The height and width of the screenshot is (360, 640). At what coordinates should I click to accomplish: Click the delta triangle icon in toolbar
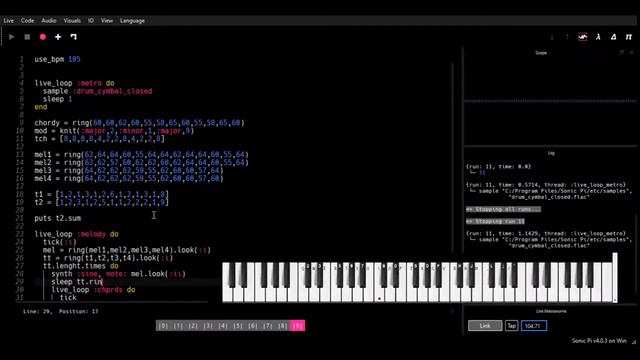(613, 37)
